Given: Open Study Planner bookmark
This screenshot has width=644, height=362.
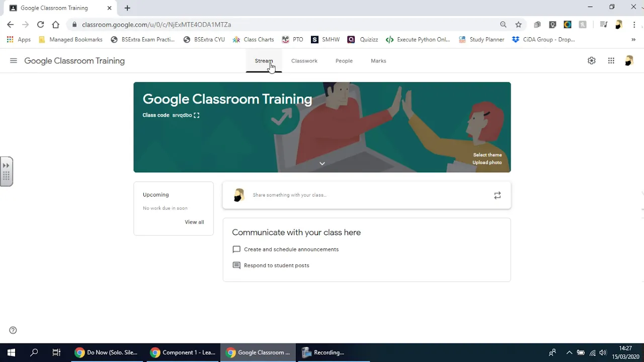Looking at the screenshot, I should [x=481, y=40].
